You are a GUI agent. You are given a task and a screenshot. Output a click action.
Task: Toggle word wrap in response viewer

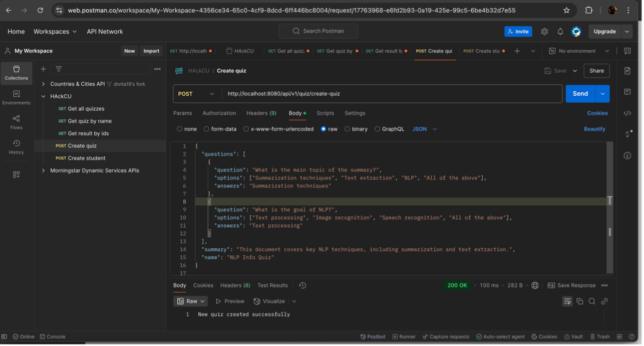[567, 301]
